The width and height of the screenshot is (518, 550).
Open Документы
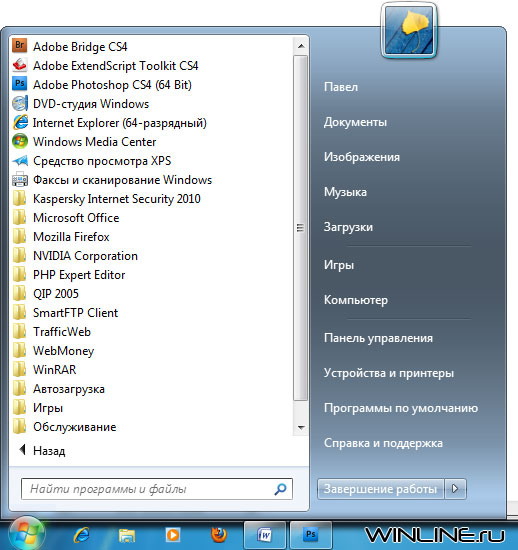click(x=355, y=122)
